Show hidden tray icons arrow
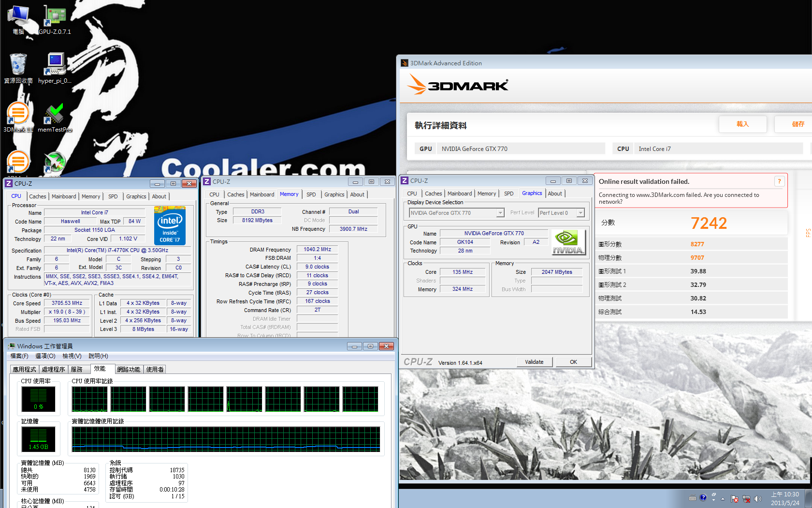 click(723, 499)
